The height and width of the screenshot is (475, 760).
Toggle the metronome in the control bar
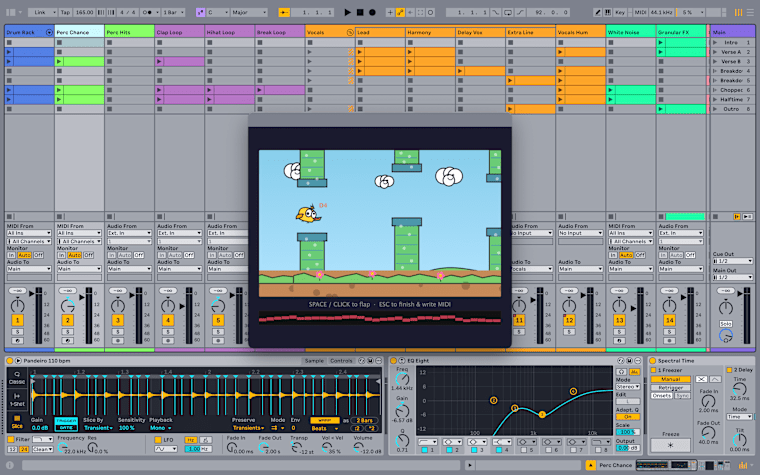pos(148,12)
